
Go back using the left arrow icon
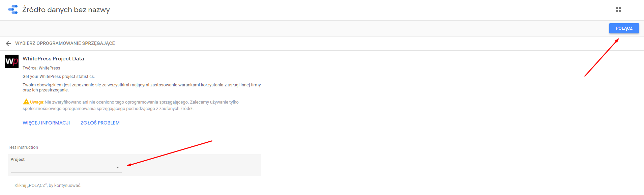[8, 44]
